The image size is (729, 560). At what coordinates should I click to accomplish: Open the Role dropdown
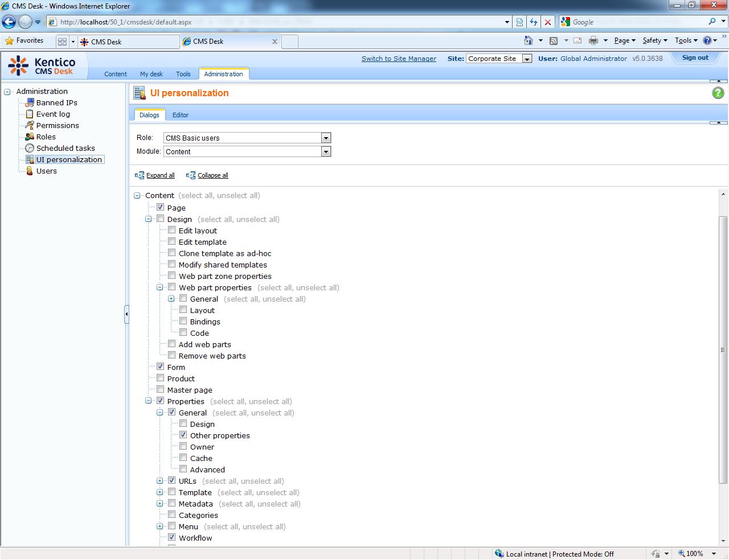(326, 138)
